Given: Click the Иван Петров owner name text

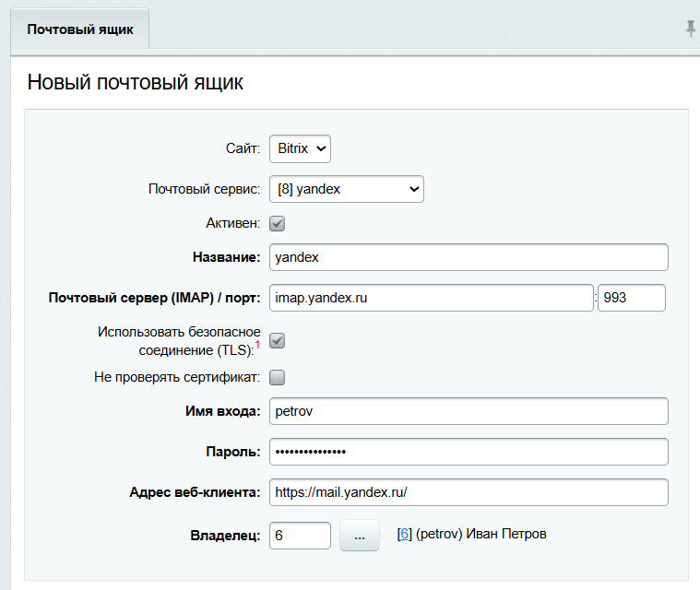Looking at the screenshot, I should (506, 534).
